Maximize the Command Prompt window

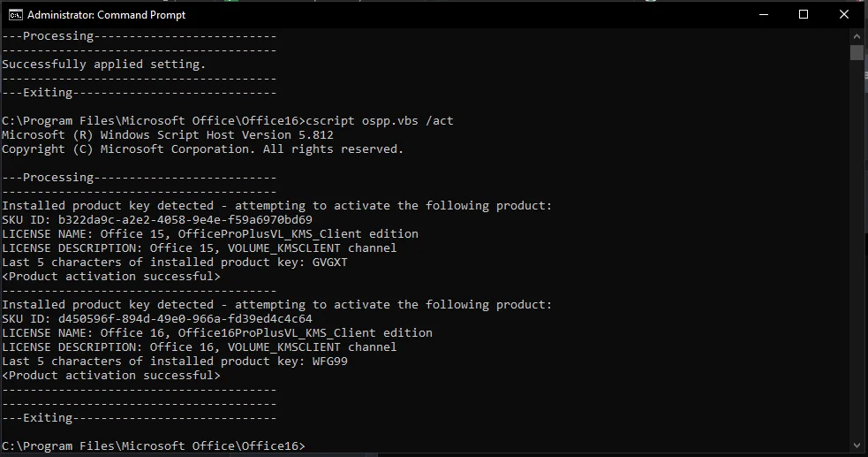(x=804, y=14)
